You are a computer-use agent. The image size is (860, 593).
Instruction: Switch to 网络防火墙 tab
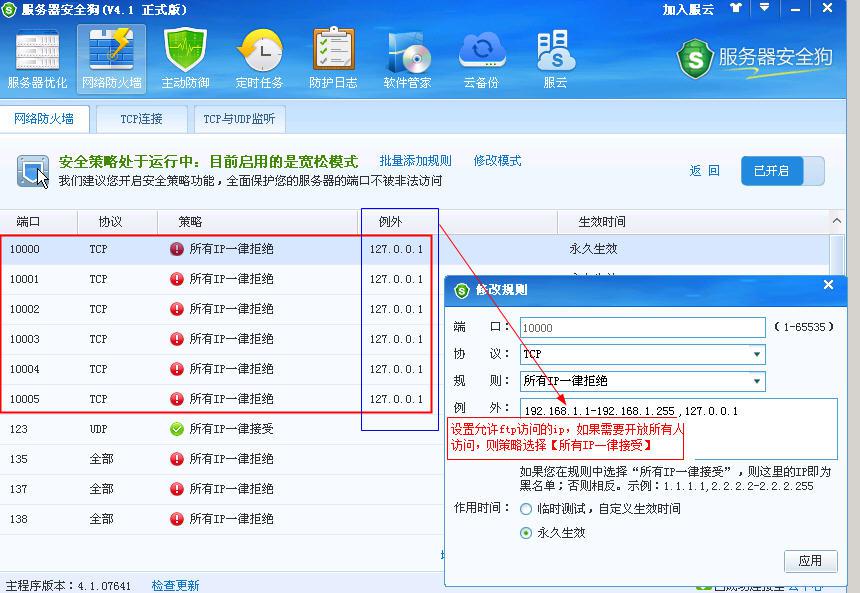(x=44, y=118)
